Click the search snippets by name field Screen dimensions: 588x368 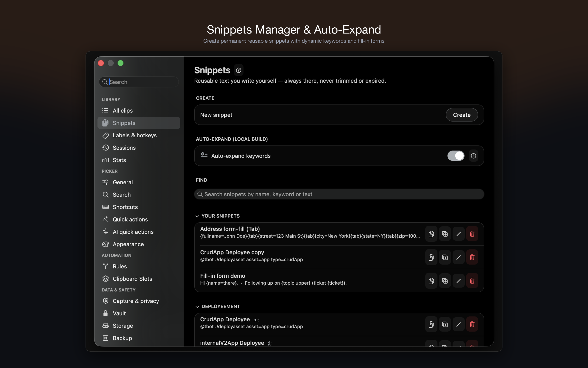339,194
